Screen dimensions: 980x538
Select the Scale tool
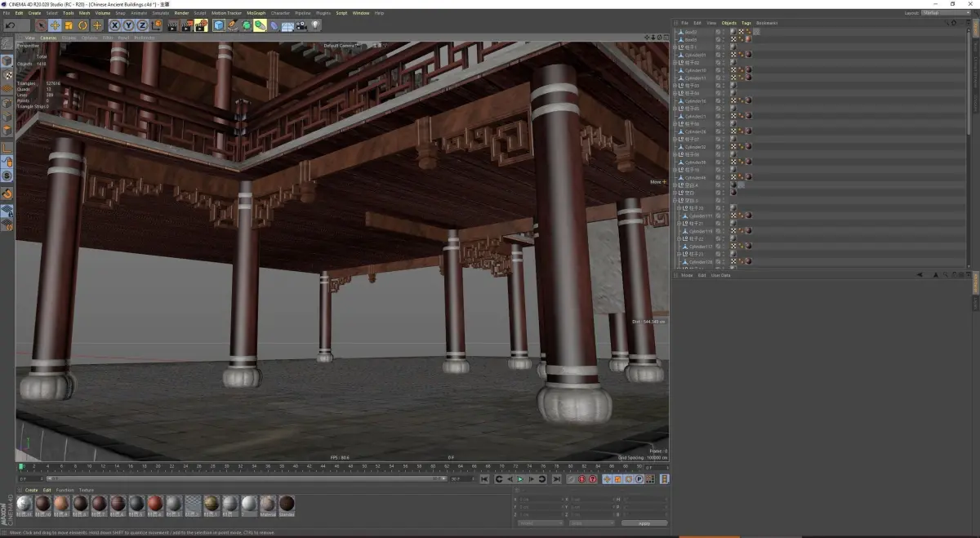[69, 25]
